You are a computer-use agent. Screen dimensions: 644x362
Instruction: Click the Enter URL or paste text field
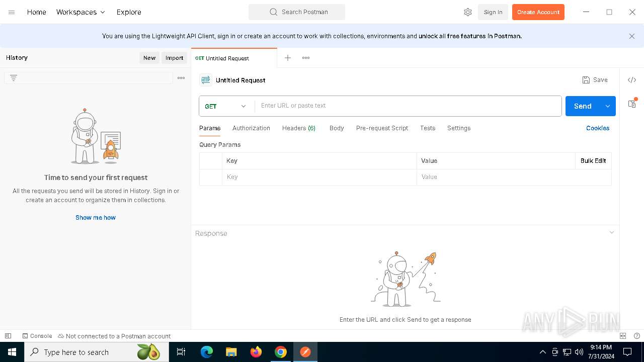[x=408, y=106]
